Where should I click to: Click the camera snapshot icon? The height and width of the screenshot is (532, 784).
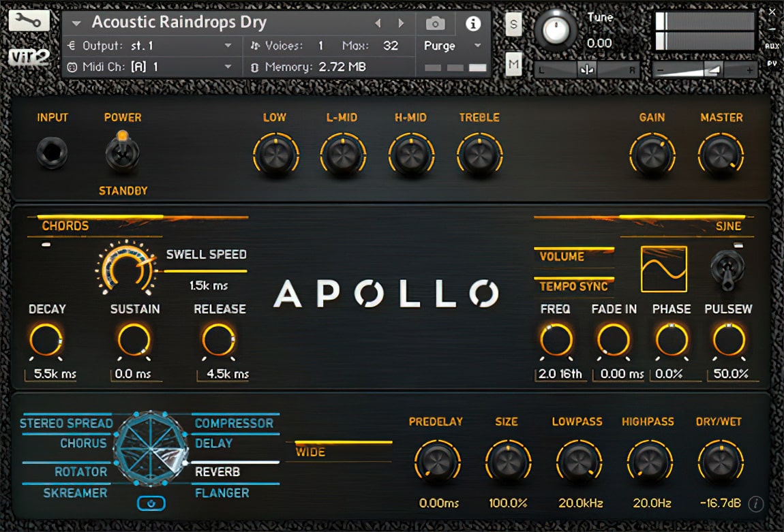point(435,23)
